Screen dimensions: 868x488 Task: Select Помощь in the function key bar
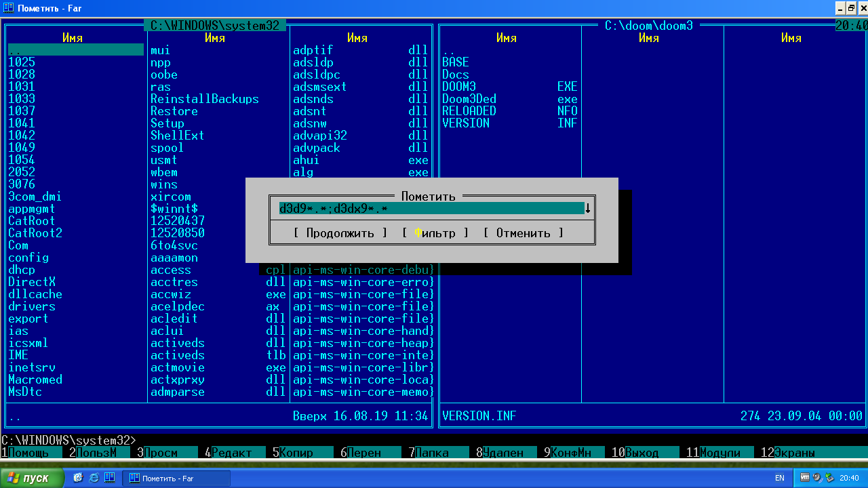(x=28, y=453)
